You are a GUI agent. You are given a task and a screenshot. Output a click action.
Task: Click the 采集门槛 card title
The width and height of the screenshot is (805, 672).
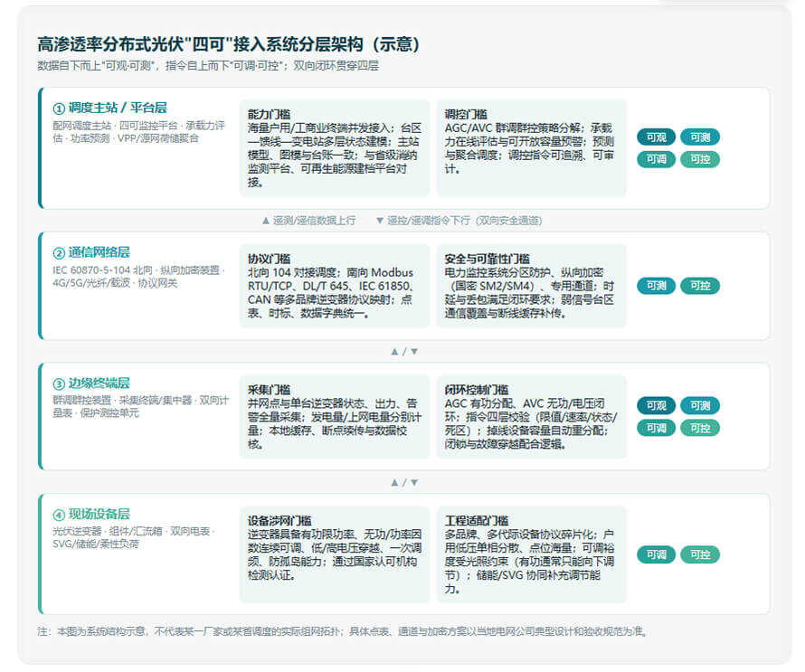(269, 390)
